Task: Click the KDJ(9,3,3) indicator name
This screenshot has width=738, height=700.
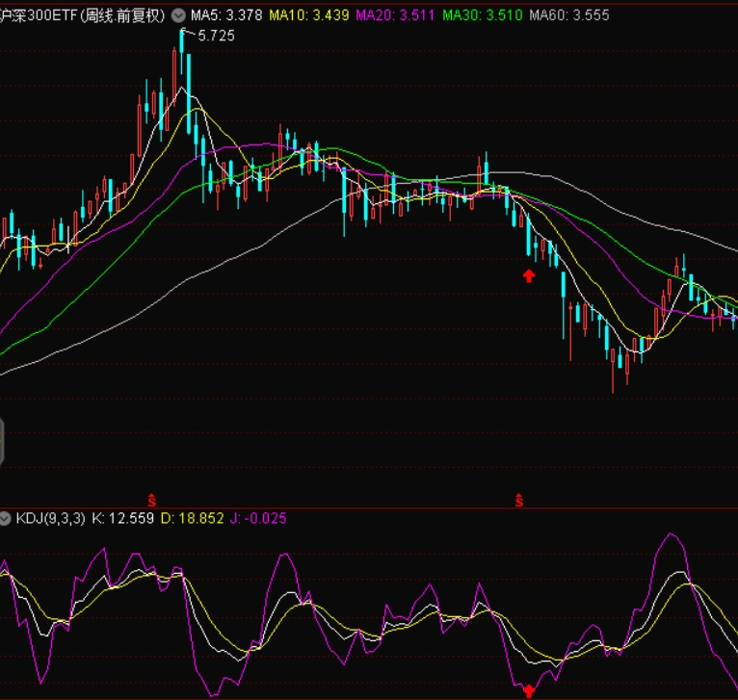Action: coord(51,518)
